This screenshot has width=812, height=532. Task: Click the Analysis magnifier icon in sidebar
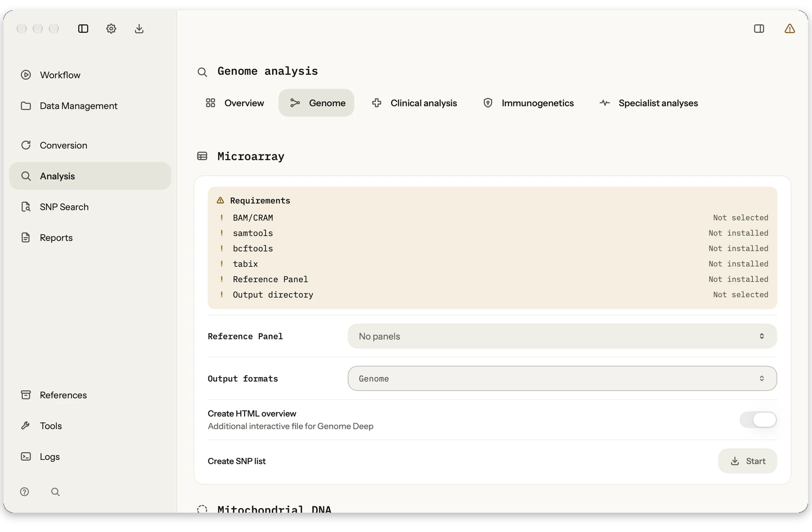(26, 176)
